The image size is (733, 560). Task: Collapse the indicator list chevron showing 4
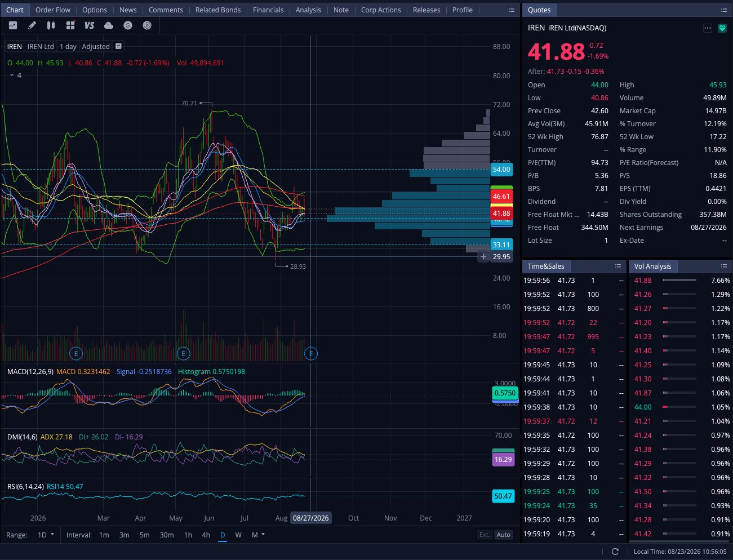coord(11,75)
